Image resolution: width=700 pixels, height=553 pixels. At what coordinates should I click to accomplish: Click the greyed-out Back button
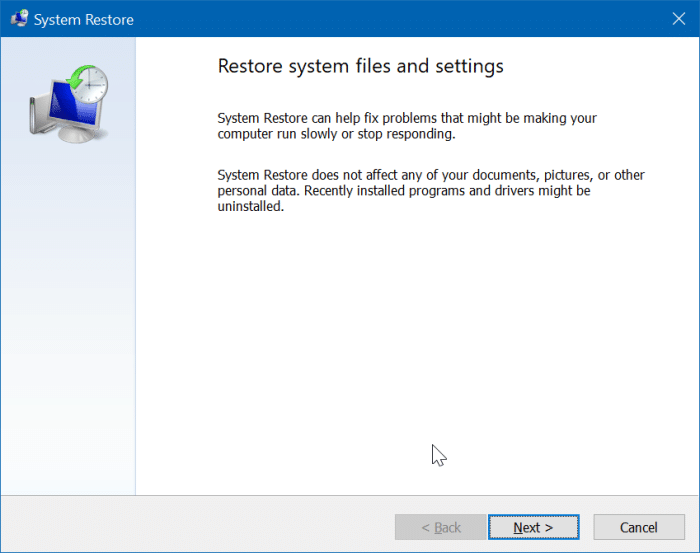point(441,527)
